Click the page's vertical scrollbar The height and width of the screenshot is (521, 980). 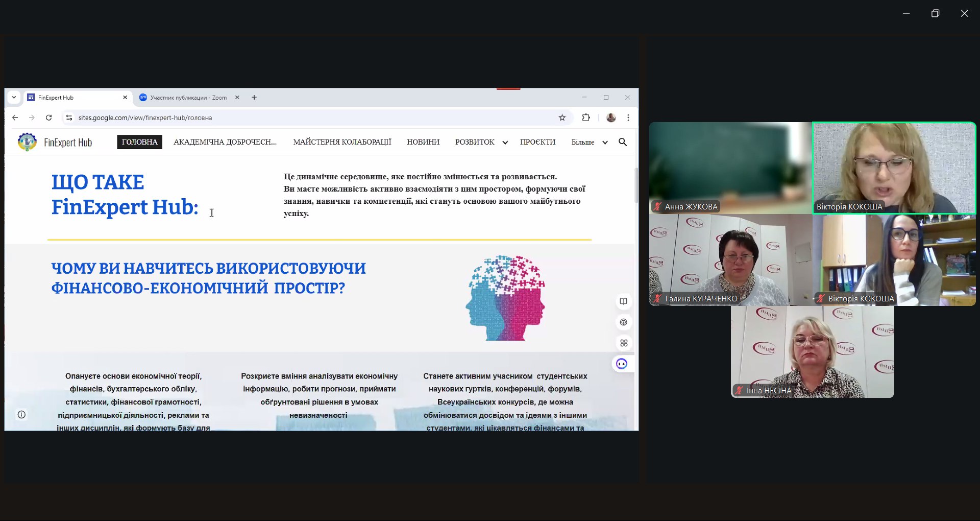(636, 185)
